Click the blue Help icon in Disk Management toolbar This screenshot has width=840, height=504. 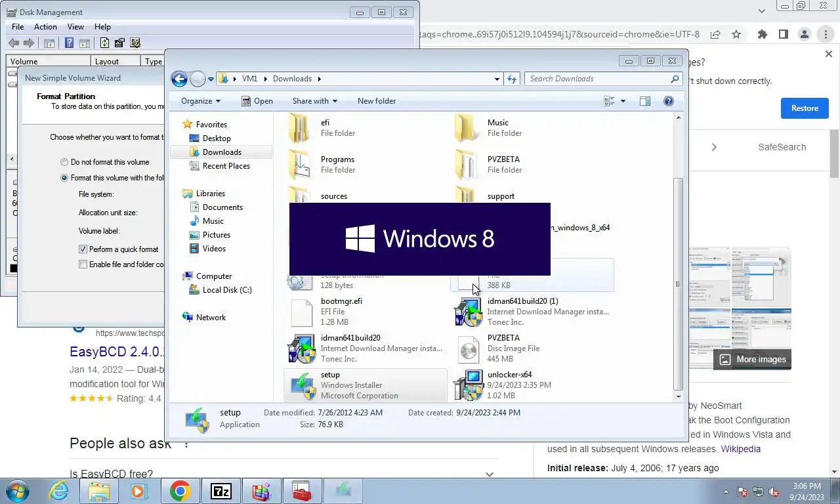click(69, 43)
